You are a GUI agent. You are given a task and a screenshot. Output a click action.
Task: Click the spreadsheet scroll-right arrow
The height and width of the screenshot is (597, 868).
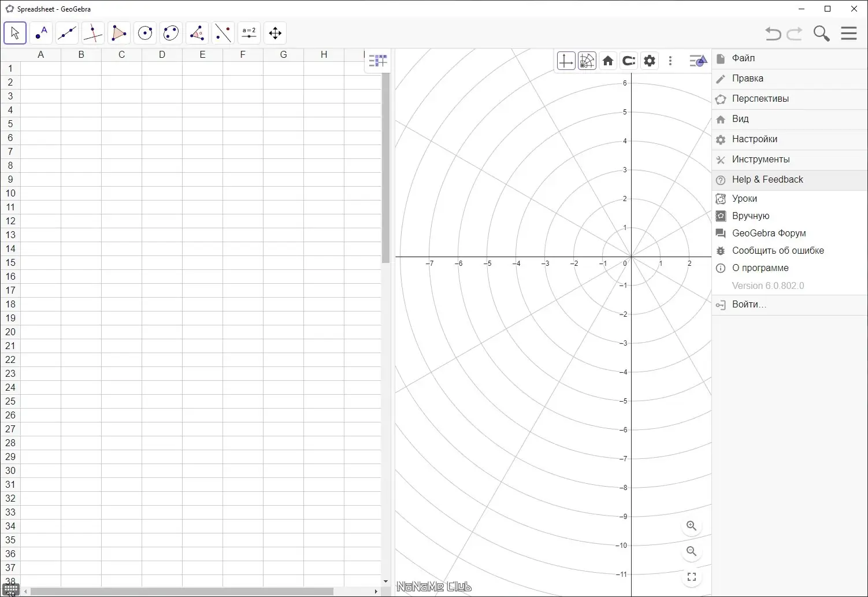(376, 592)
